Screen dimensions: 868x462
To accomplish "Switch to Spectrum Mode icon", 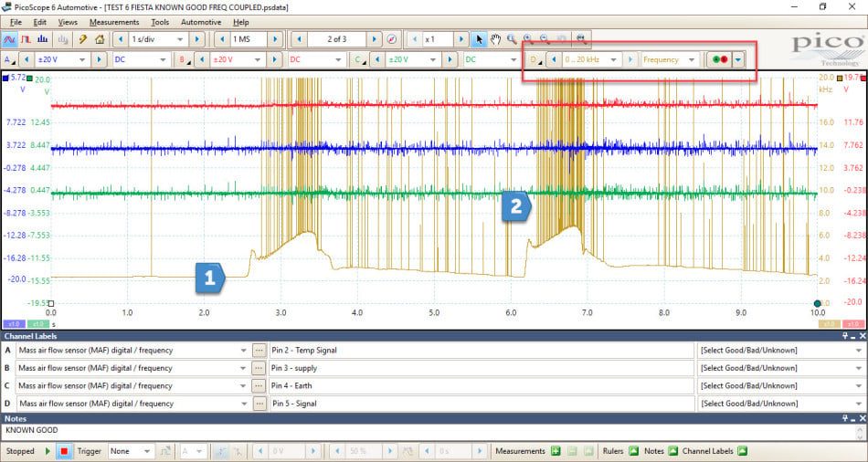I will (x=43, y=39).
